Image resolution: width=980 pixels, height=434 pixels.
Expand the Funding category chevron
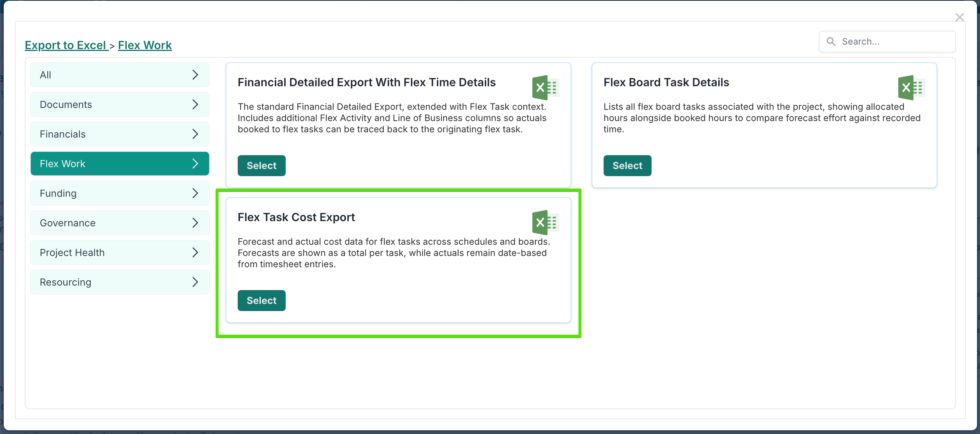coord(195,193)
